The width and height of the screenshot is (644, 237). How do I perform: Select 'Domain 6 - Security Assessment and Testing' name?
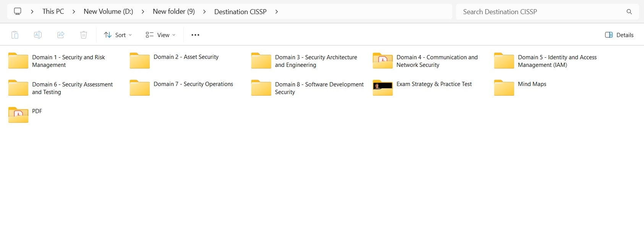(72, 88)
